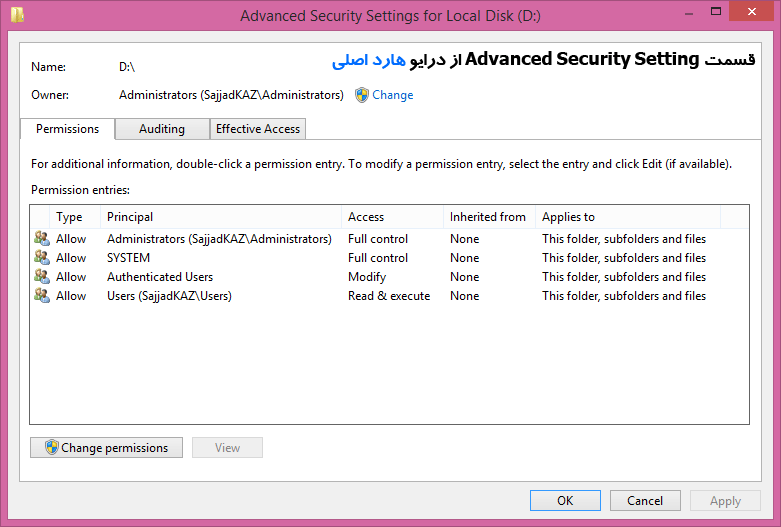Click shield icon on Change permissions button
The width and height of the screenshot is (781, 527).
[52, 447]
